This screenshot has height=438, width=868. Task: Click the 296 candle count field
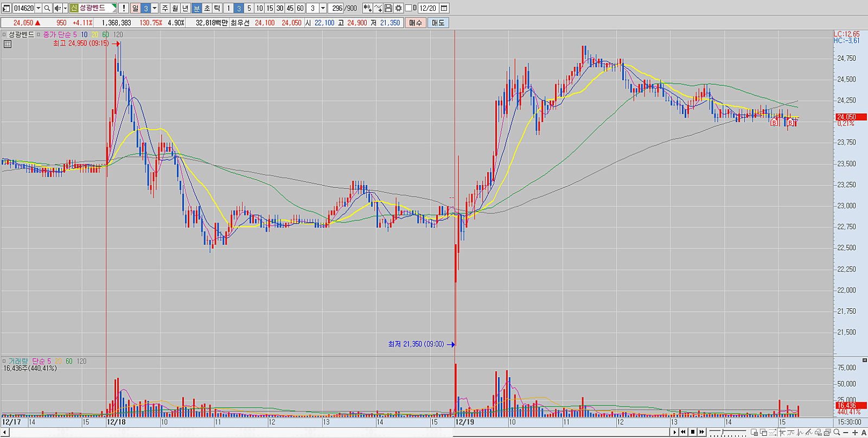336,8
